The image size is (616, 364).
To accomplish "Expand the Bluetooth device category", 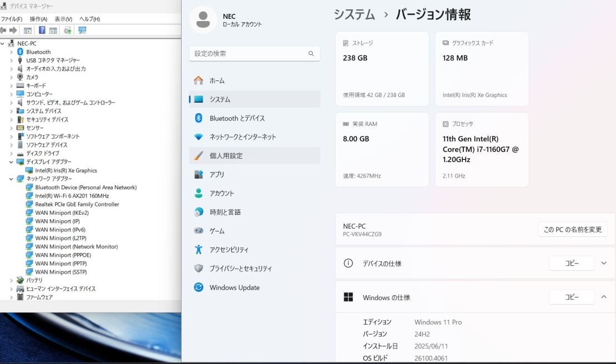I will [x=11, y=52].
